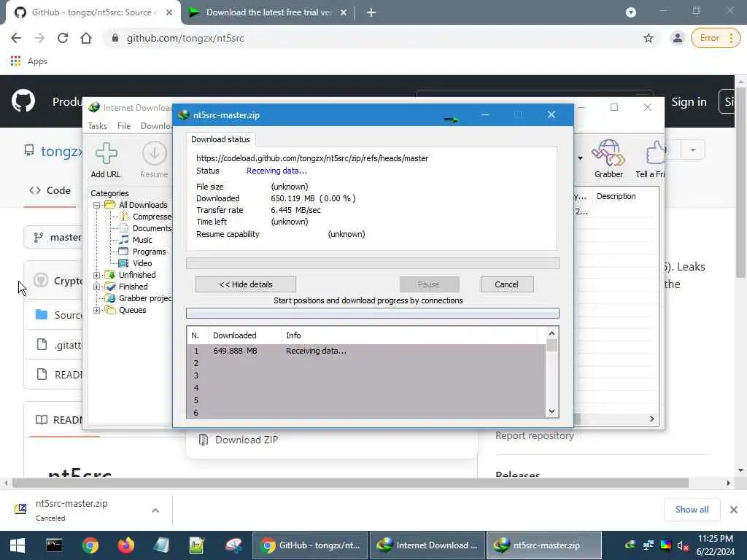Expand the Unfinished category
The height and width of the screenshot is (560, 747).
97,275
